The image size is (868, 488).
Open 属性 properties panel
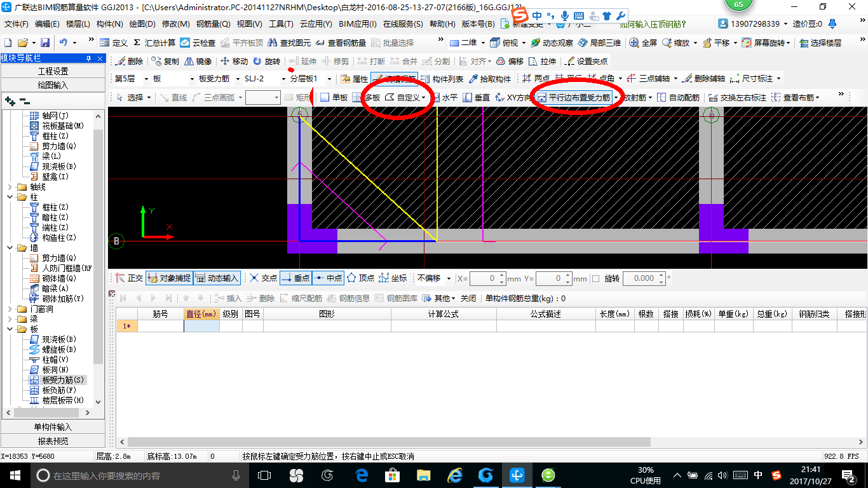[355, 79]
